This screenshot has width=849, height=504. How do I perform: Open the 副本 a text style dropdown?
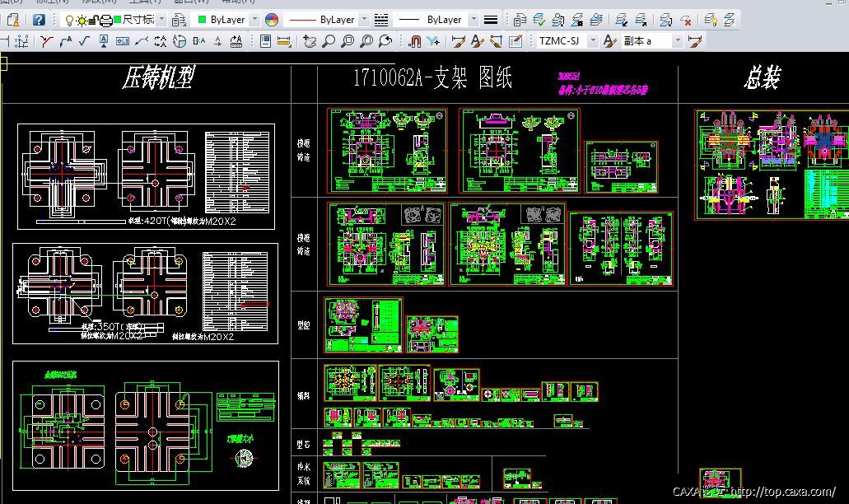click(x=678, y=40)
